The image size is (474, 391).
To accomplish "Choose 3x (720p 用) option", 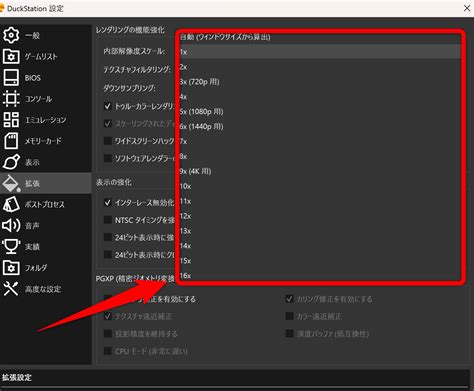I will tap(320, 82).
